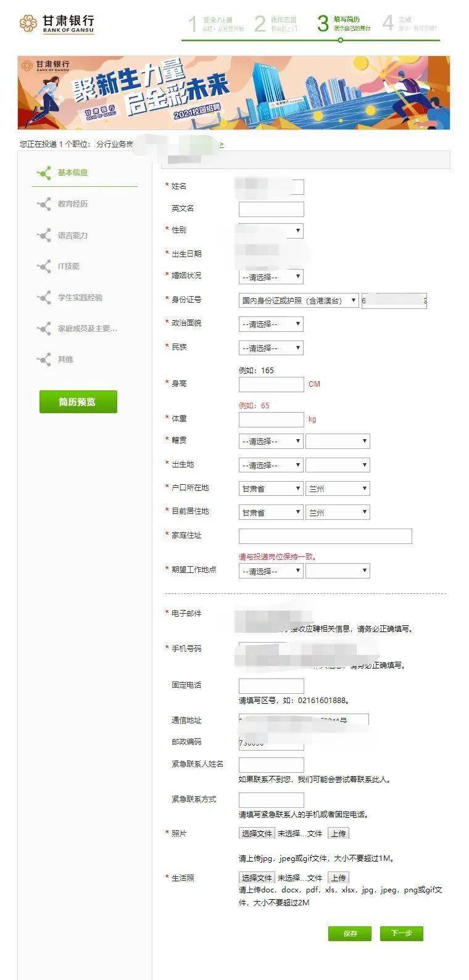Screen dimensions: 469x980
Task: Click 选择文件 for 生活照 upload
Action: pyautogui.click(x=257, y=878)
